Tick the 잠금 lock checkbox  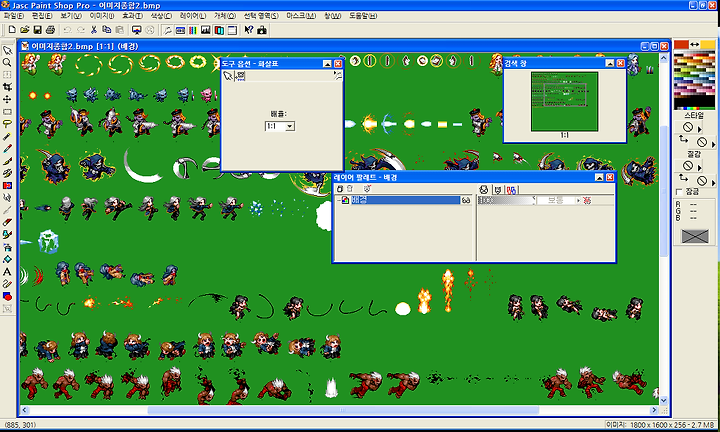(x=679, y=192)
